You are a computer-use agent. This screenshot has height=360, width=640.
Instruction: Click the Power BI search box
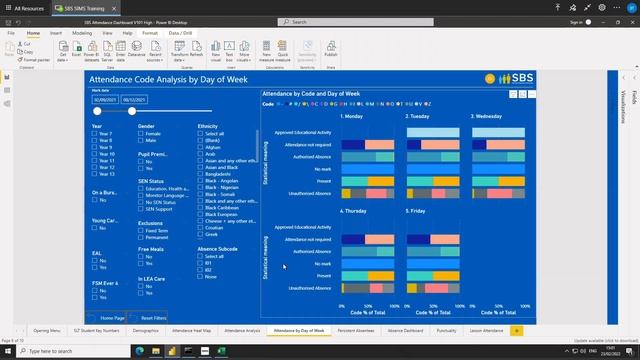tap(356, 22)
